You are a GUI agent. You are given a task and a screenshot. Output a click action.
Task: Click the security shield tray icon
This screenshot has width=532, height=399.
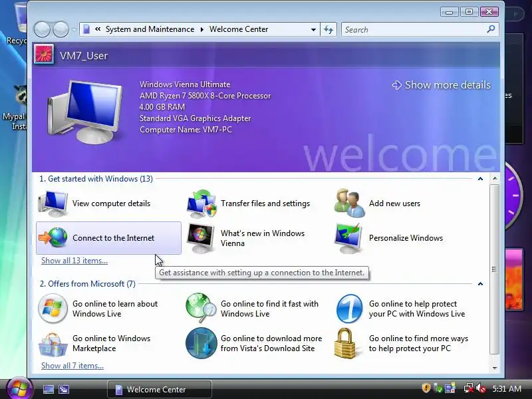click(x=426, y=388)
